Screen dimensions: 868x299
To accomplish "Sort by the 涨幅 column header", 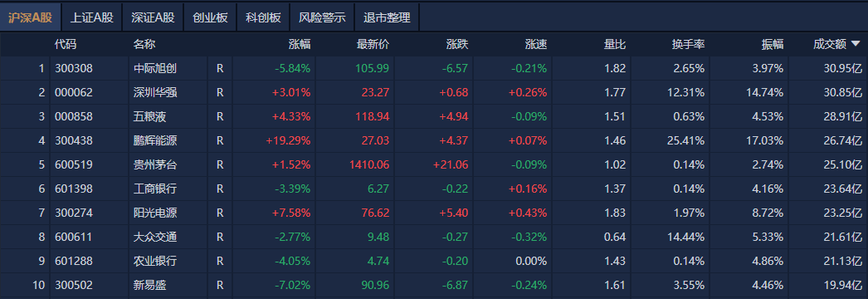I will coord(300,45).
